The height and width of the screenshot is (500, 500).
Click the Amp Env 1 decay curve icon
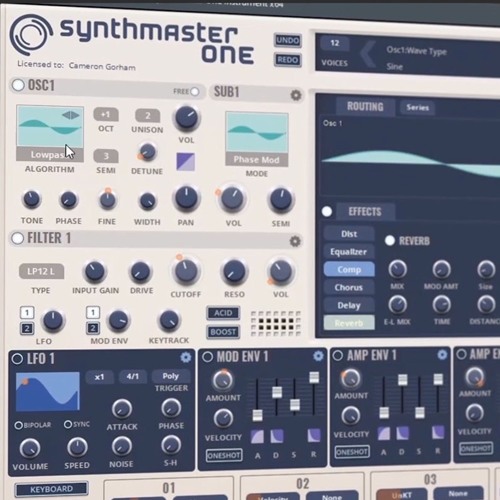click(403, 433)
